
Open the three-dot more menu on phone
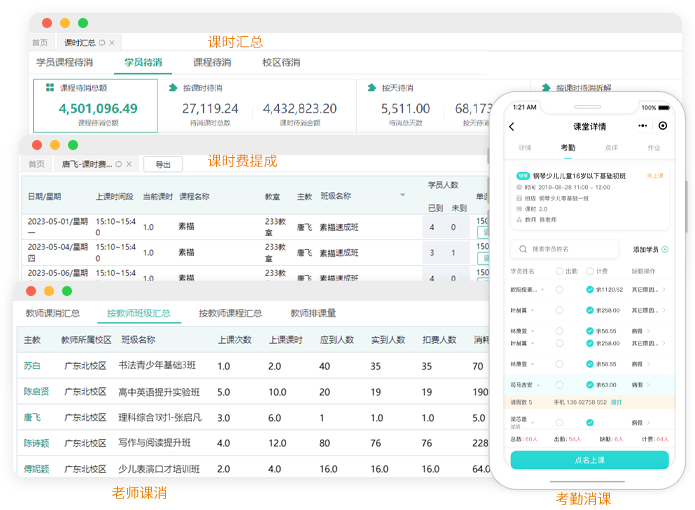pyautogui.click(x=642, y=126)
